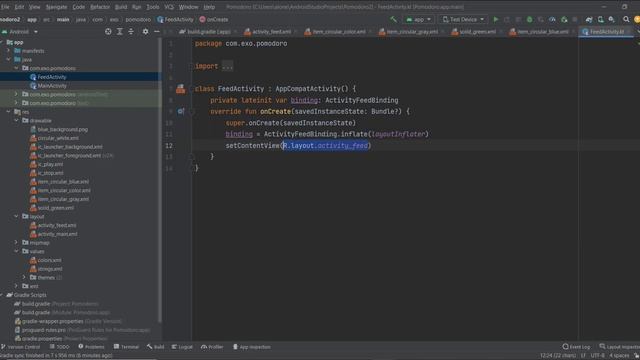Expand the themes folder
The height and width of the screenshot is (360, 640).
24,278
